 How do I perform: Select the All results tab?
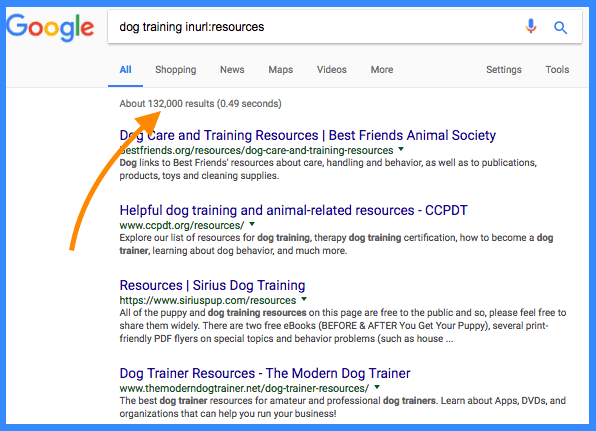(125, 70)
